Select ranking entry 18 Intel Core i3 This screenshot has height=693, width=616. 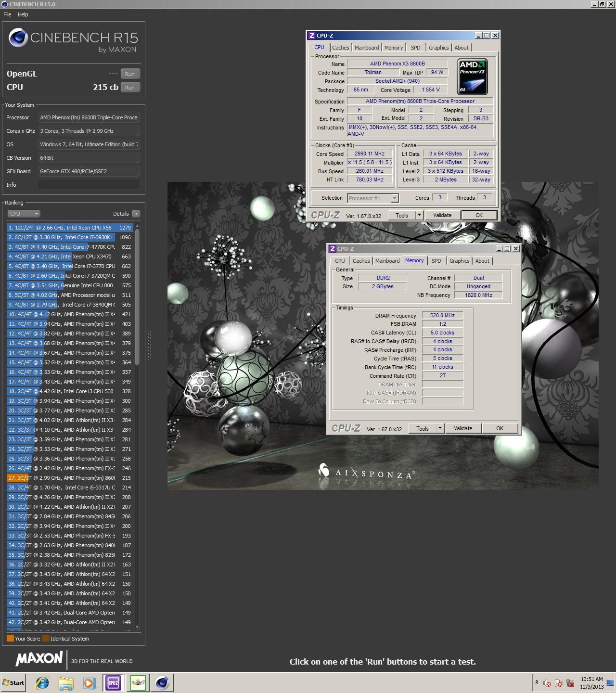(70, 391)
